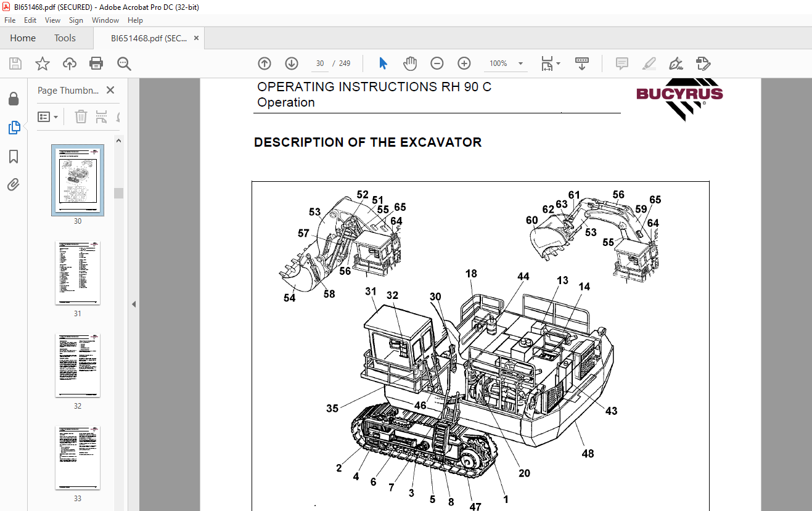This screenshot has width=812, height=511.
Task: Go to the next page arrow
Action: [292, 63]
